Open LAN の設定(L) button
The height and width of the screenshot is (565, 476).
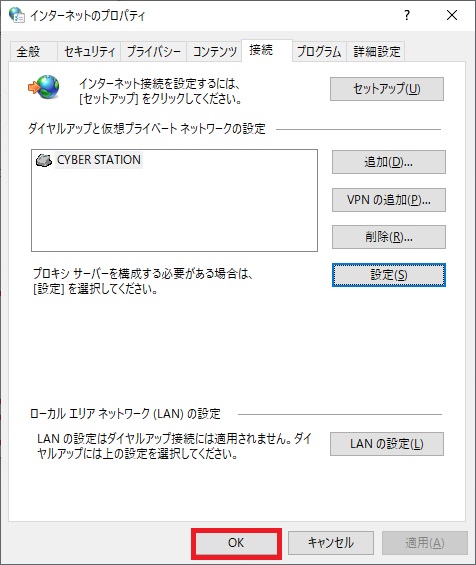387,444
